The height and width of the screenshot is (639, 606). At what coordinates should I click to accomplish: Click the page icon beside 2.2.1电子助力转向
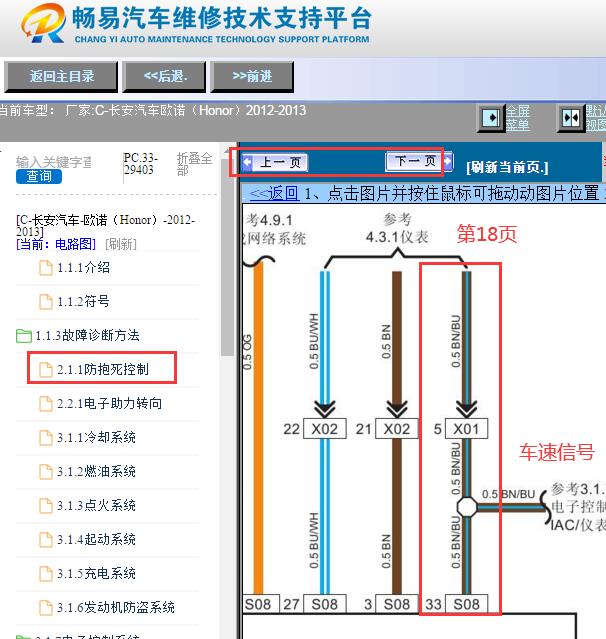(x=46, y=404)
